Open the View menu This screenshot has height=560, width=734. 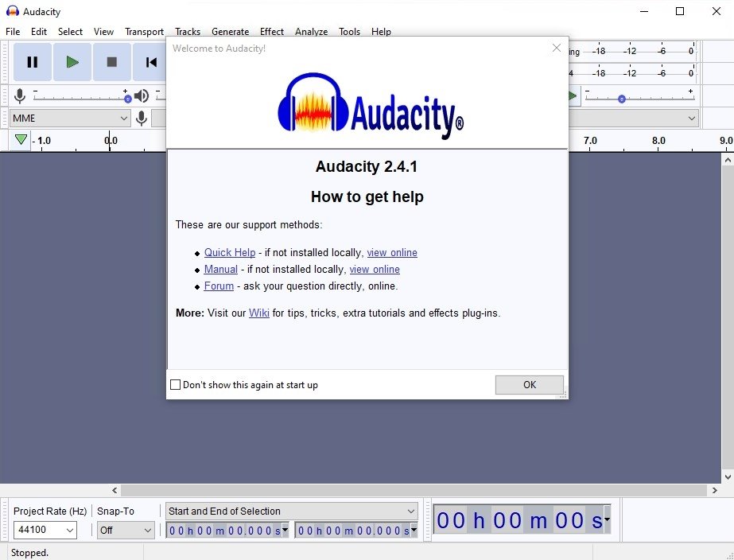[x=103, y=31]
